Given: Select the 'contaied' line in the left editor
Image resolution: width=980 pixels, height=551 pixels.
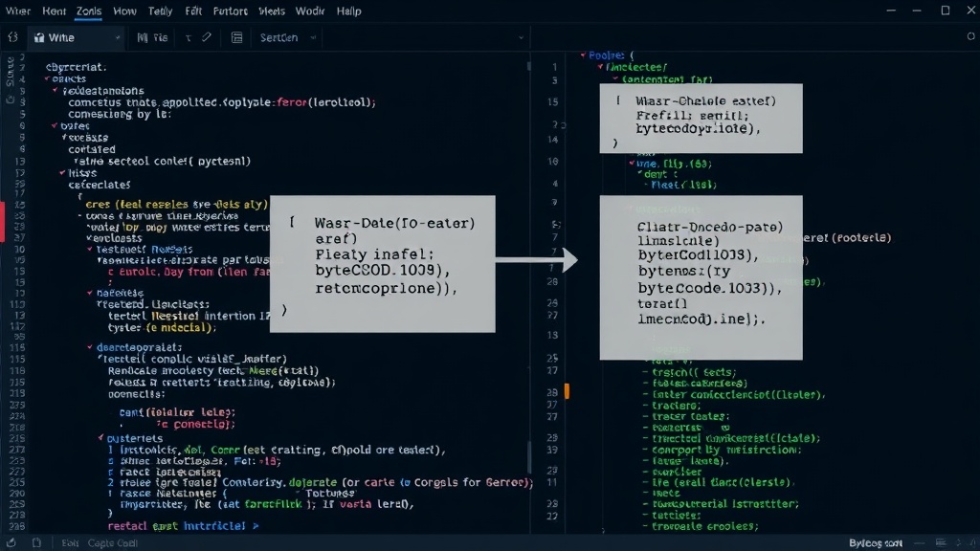Looking at the screenshot, I should pos(92,149).
